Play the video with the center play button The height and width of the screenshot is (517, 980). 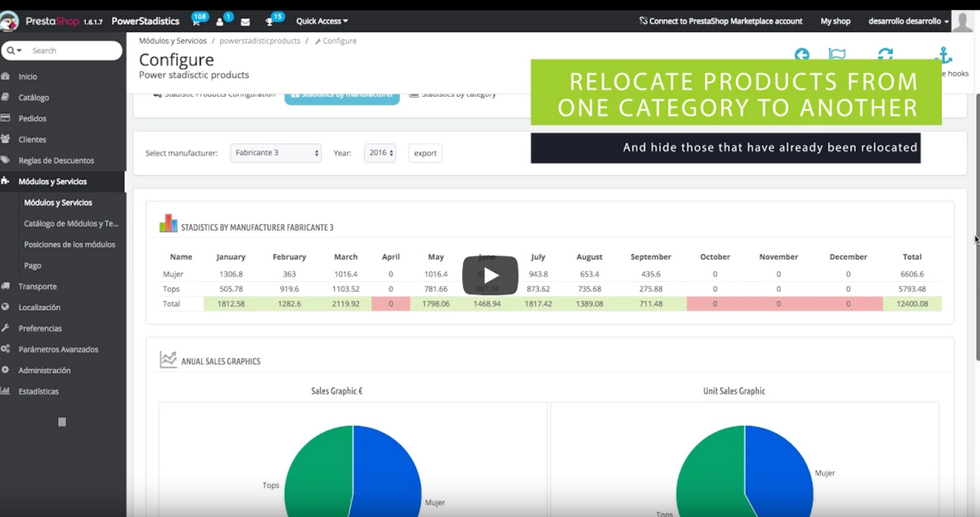tap(490, 275)
